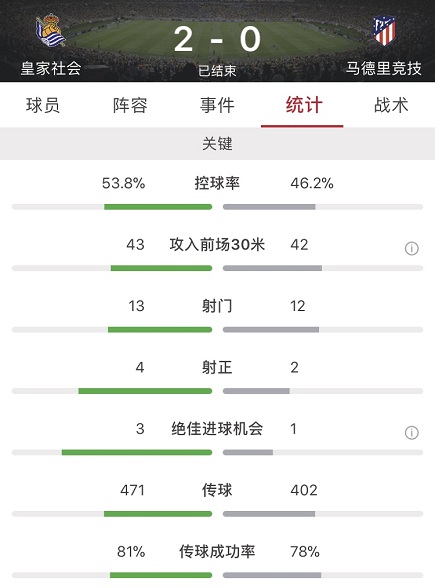Tap the Real Sociedad team crest

coord(51,30)
